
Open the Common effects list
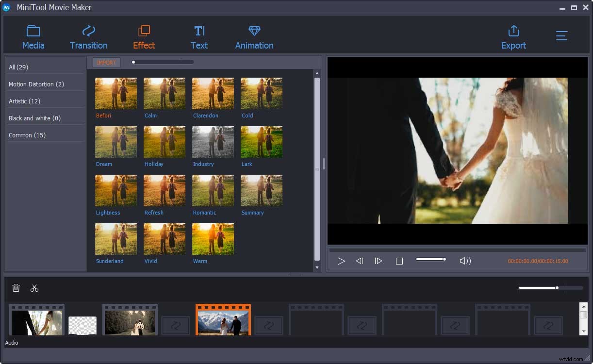click(27, 135)
